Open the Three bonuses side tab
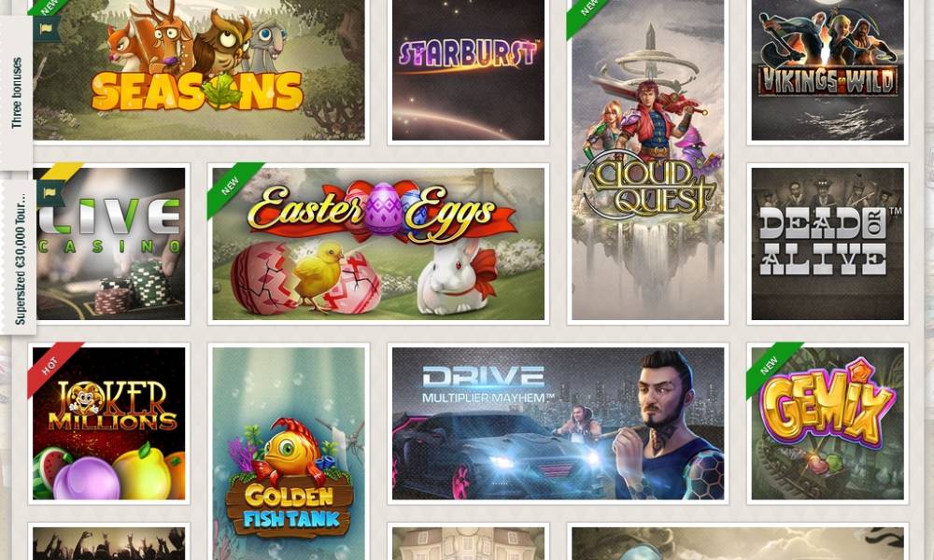The image size is (934, 560). point(16,92)
